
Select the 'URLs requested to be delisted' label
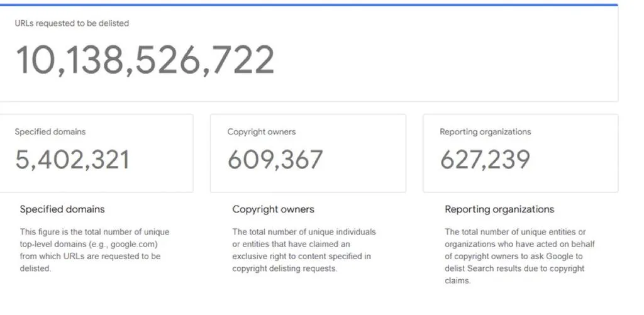72,23
